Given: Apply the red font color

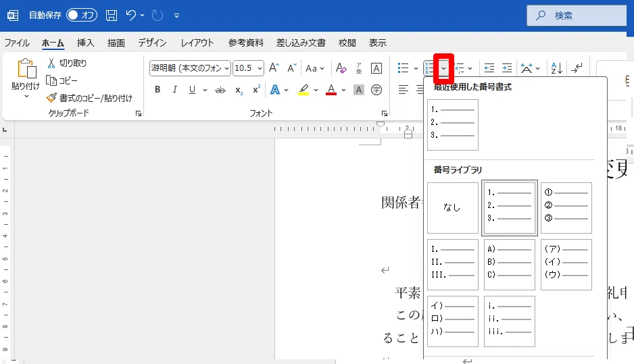Looking at the screenshot, I should click(x=331, y=90).
